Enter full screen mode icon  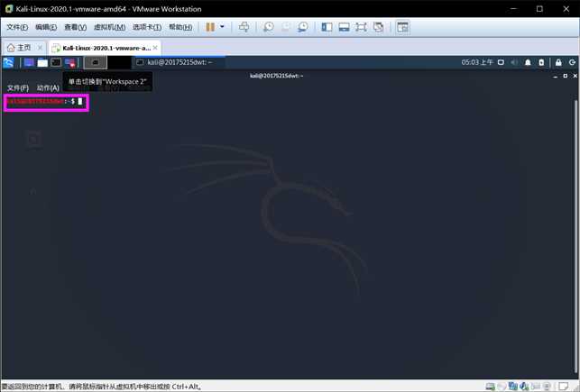pos(361,27)
